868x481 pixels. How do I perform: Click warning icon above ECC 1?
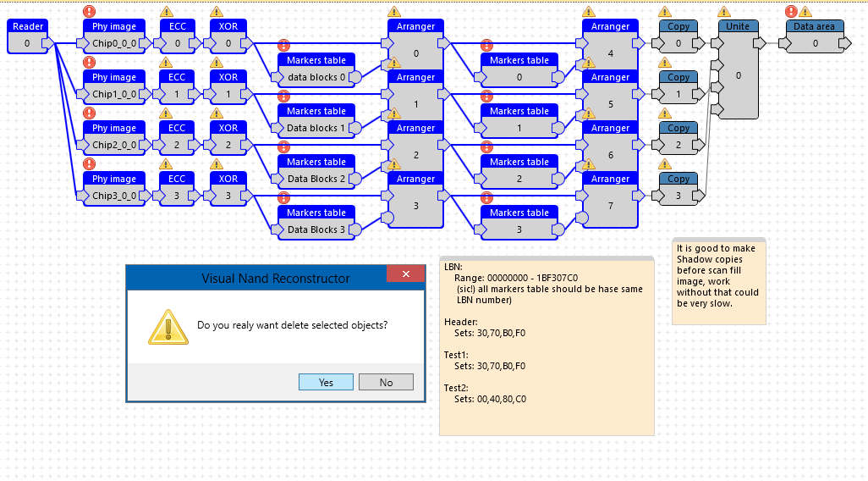(166, 63)
